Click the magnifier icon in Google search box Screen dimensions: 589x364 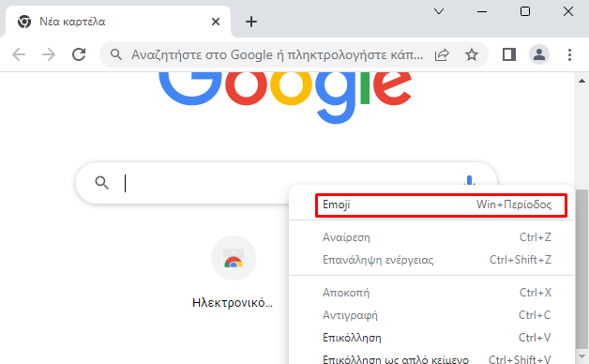[x=102, y=183]
